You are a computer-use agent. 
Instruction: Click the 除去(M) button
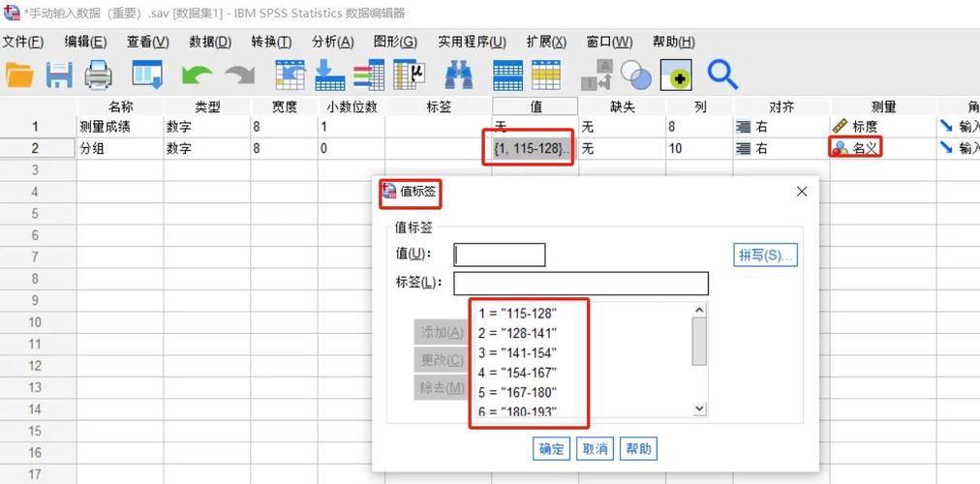click(443, 388)
